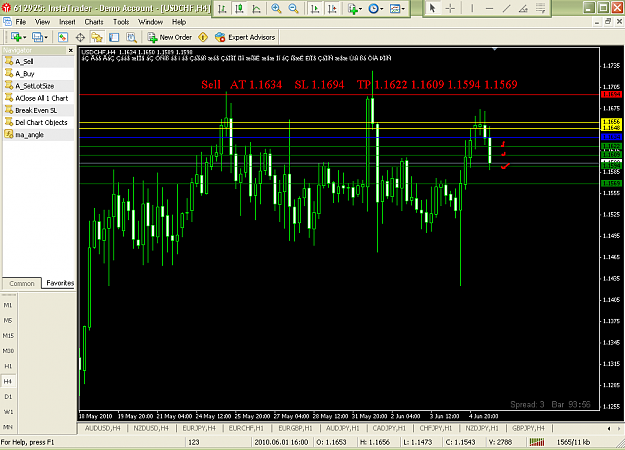Switch Navigator to Favorites tab

[60, 283]
